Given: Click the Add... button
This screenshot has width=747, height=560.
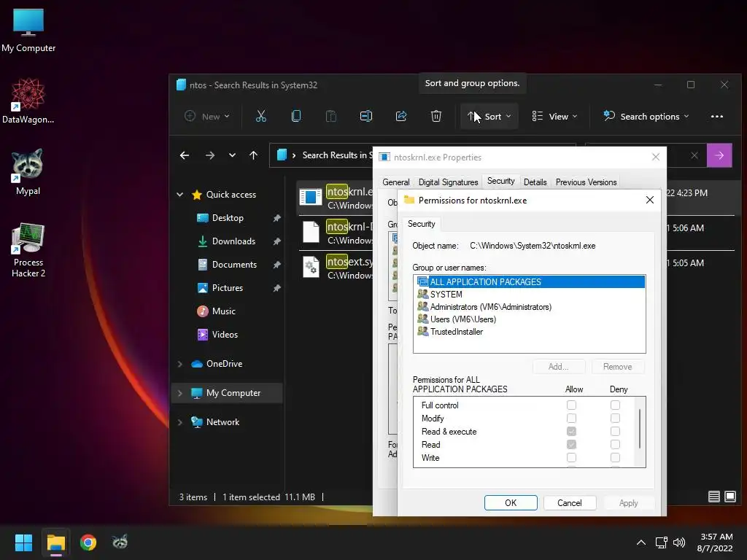Looking at the screenshot, I should pos(558,367).
